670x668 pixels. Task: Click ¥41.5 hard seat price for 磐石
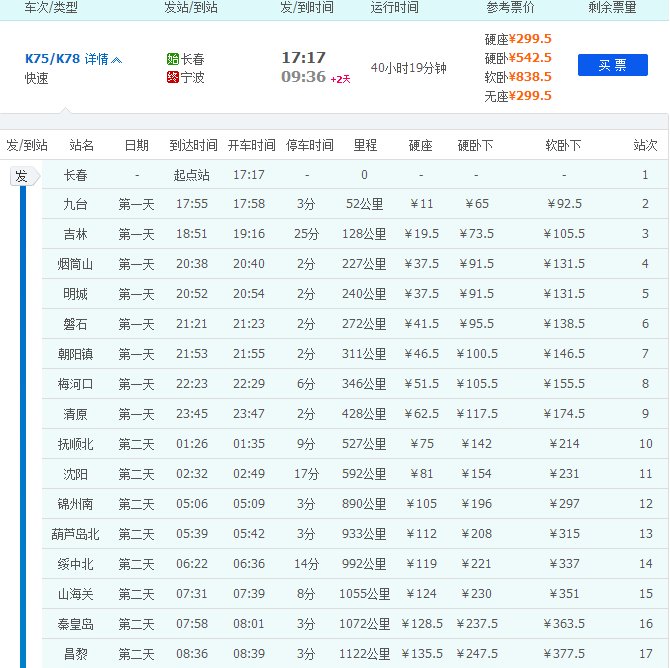421,324
